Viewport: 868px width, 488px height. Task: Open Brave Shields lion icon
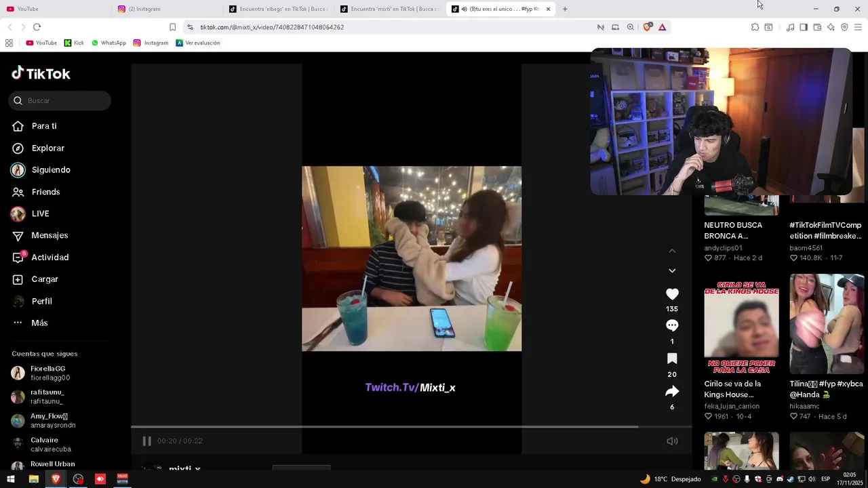tap(647, 27)
